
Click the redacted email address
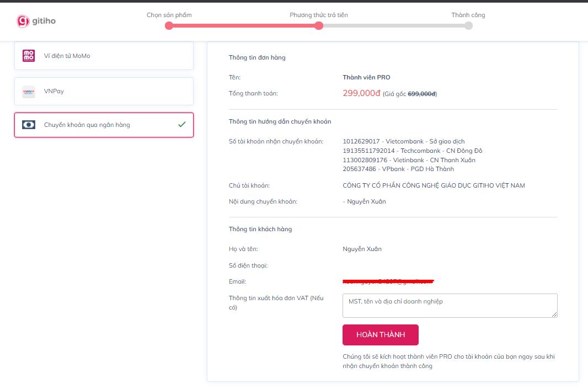click(x=388, y=281)
